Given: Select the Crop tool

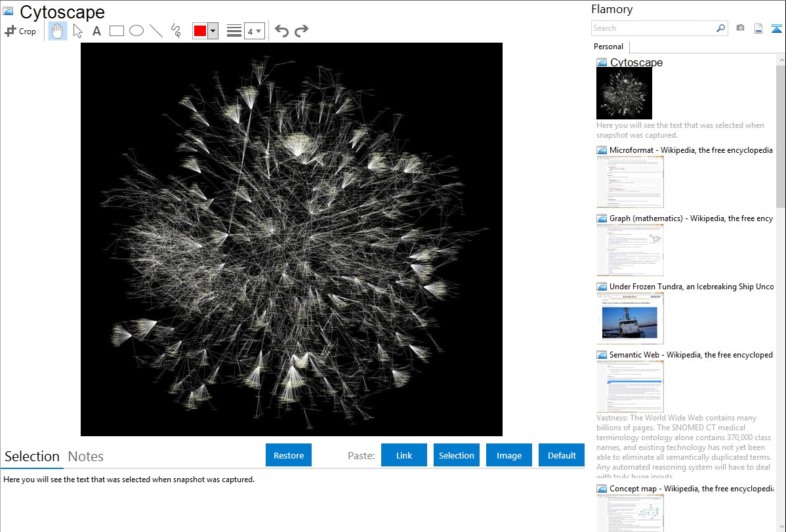Looking at the screenshot, I should (20, 31).
